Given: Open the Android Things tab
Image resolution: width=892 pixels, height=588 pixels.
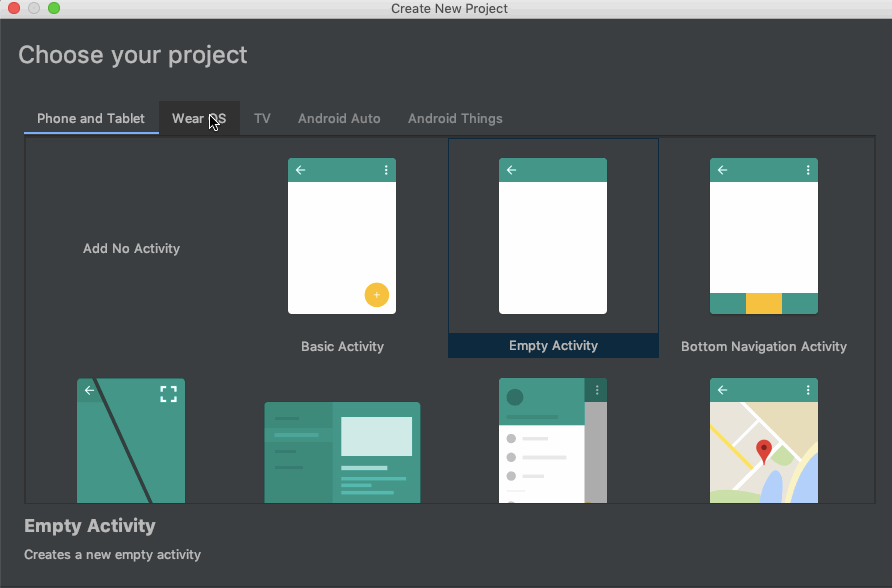Looking at the screenshot, I should pyautogui.click(x=455, y=118).
